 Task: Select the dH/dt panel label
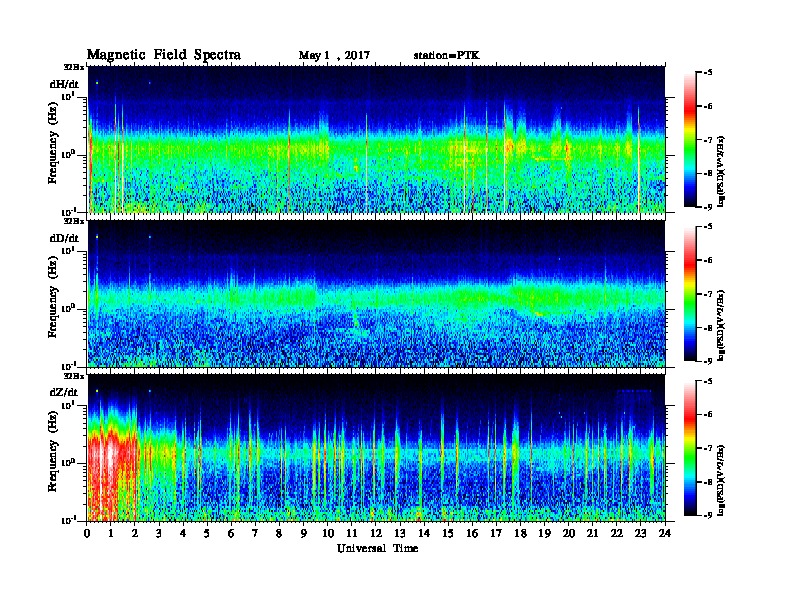64,84
